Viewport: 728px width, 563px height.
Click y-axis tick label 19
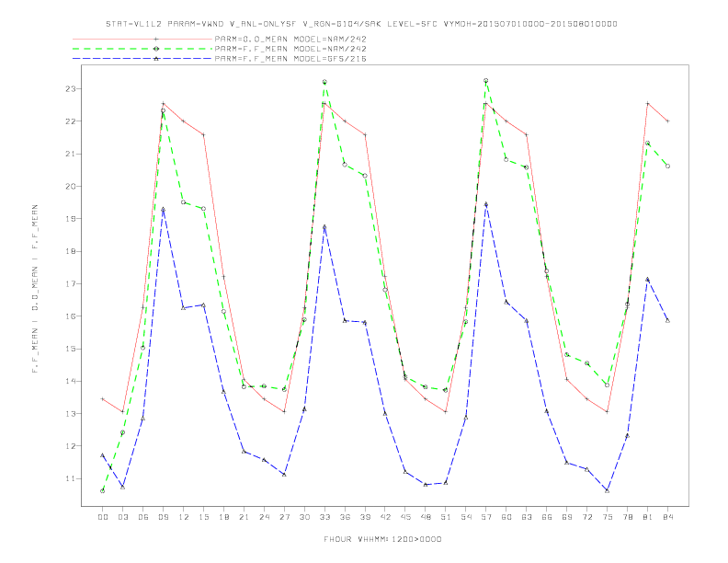(x=70, y=219)
